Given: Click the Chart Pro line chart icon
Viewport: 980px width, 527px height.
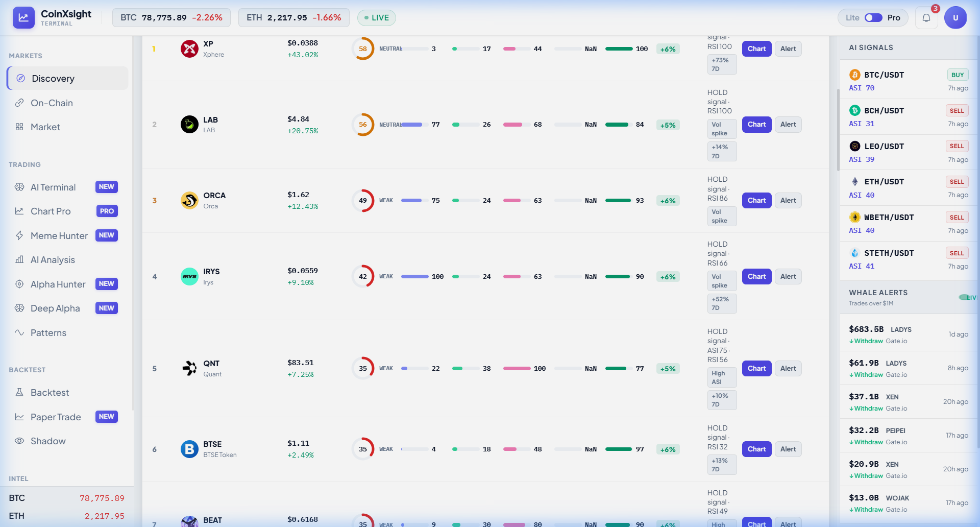Looking at the screenshot, I should coord(19,211).
